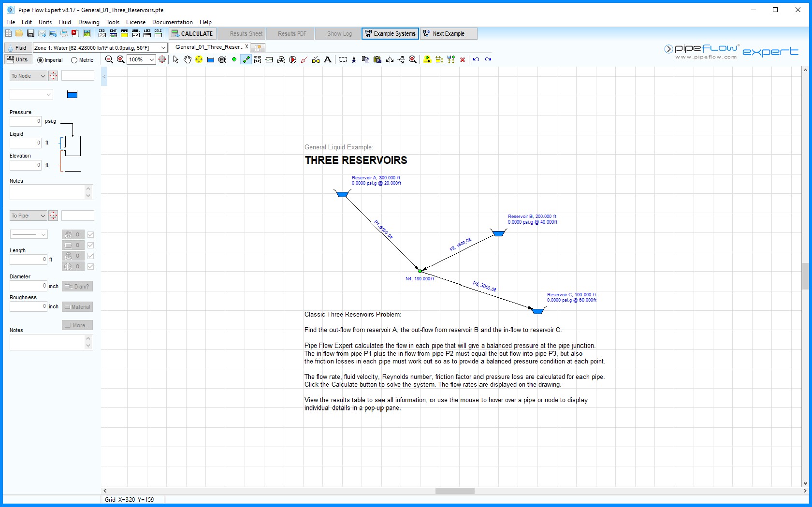Toggle the ISO isometric grid icon
This screenshot has width=812, height=507.
pyautogui.click(x=102, y=33)
